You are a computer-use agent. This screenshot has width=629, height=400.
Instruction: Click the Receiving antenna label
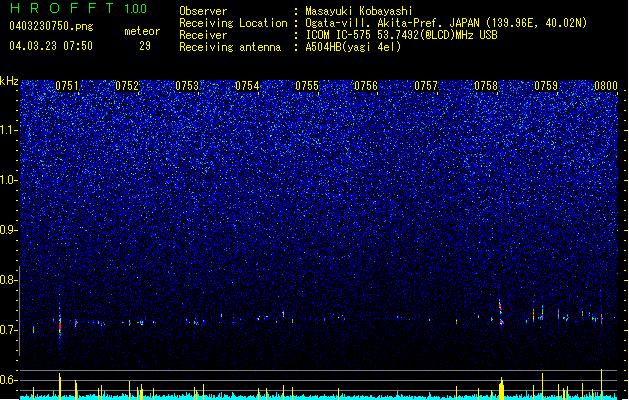click(230, 47)
